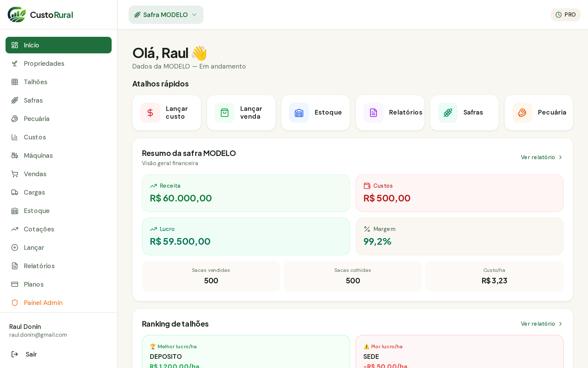Click the Vendas shopping cart icon

click(x=14, y=174)
